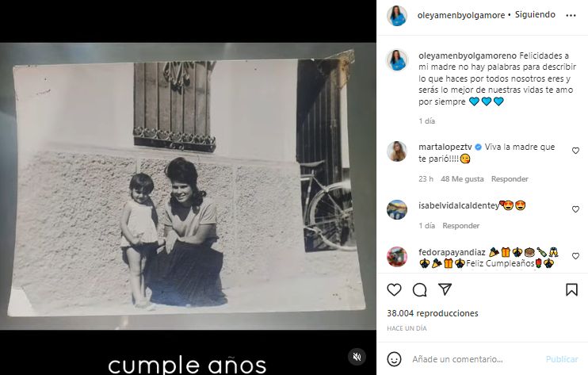
Task: Share the post with the paper plane icon
Action: 445,289
